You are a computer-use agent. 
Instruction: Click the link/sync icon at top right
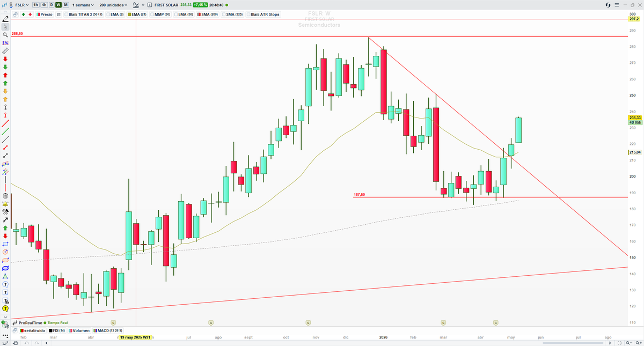tap(608, 5)
